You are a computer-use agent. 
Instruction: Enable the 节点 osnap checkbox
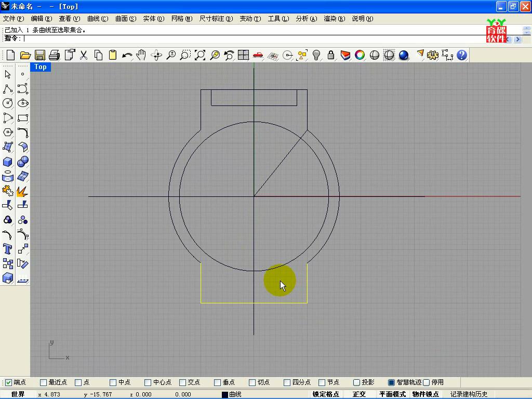tap(322, 382)
